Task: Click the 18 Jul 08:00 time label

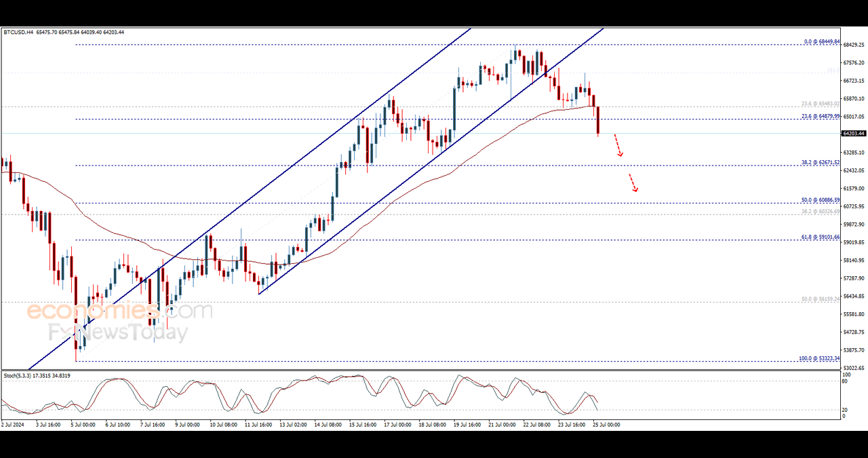Action: pos(433,425)
